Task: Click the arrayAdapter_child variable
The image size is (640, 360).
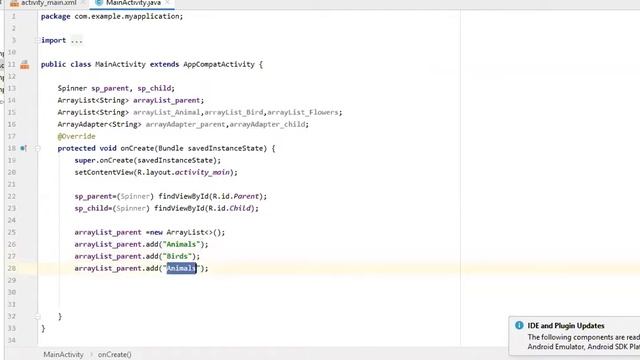Action: [x=267, y=124]
